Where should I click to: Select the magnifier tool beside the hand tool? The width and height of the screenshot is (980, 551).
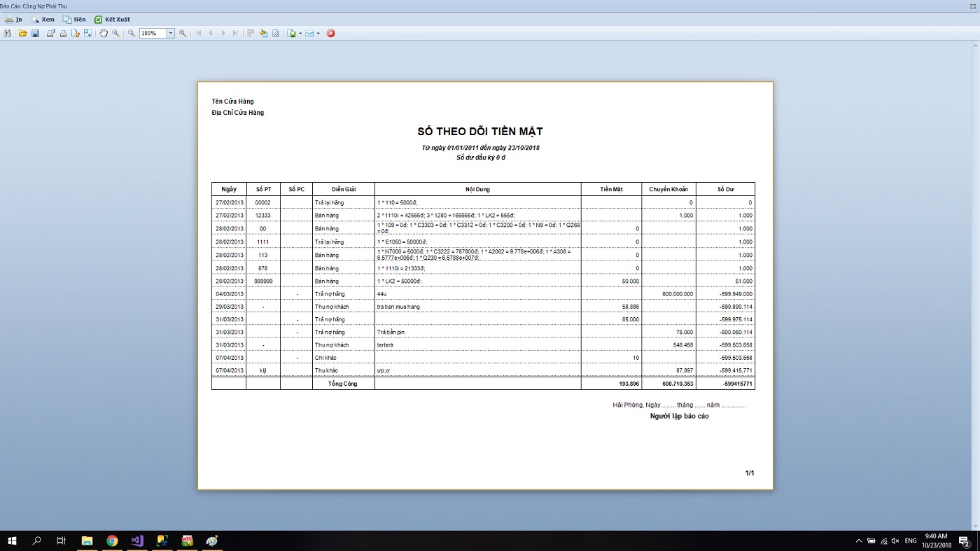click(x=115, y=33)
